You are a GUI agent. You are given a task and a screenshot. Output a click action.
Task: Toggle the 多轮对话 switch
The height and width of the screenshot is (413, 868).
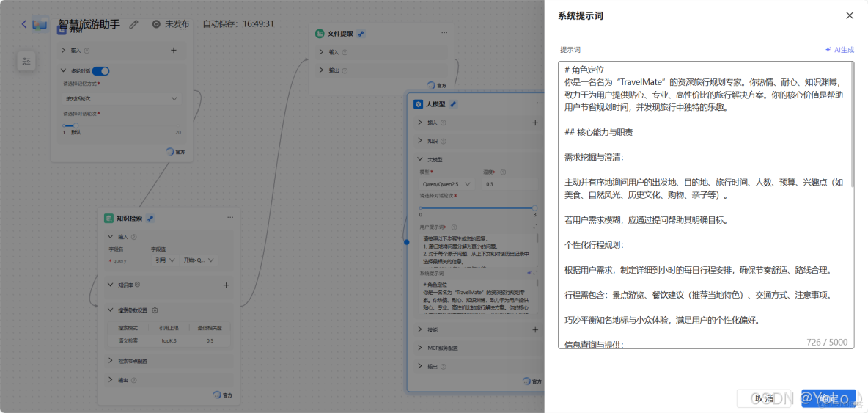[x=100, y=71]
